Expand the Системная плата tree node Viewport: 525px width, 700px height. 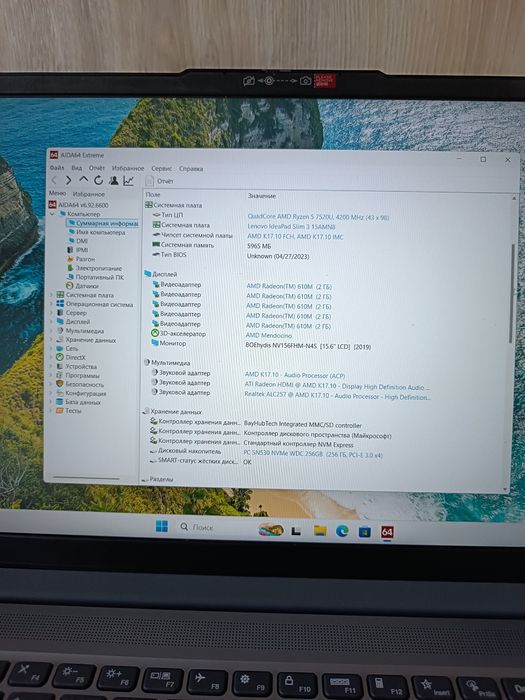coord(51,295)
